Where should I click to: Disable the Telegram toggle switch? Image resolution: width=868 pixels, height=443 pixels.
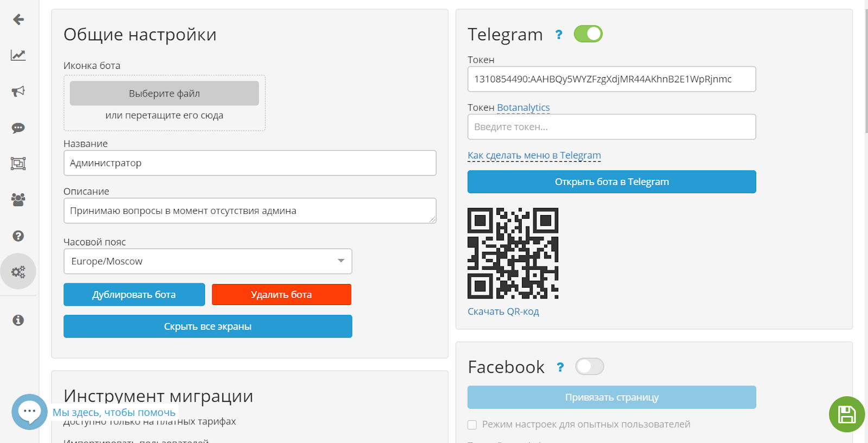tap(588, 34)
